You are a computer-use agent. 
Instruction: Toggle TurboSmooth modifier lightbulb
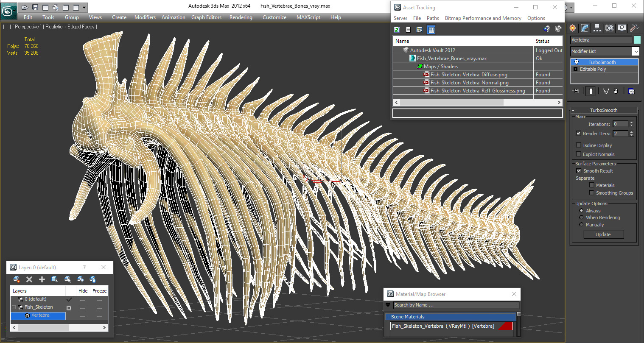[576, 62]
